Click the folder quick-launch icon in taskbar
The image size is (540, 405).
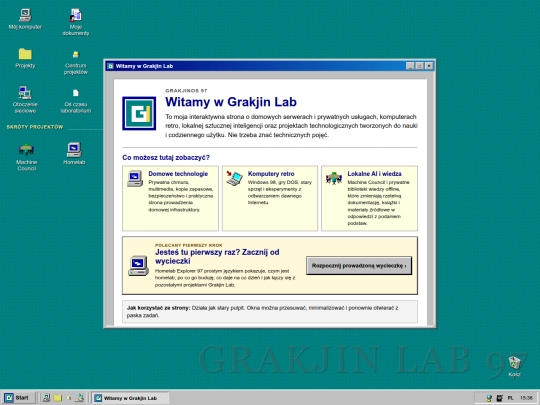pos(58,398)
